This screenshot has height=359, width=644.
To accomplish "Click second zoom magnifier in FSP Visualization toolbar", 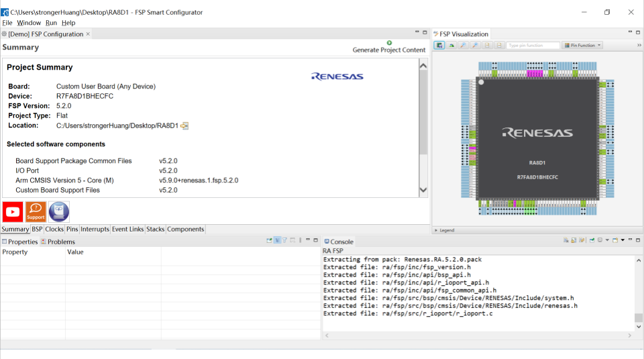I will [475, 45].
